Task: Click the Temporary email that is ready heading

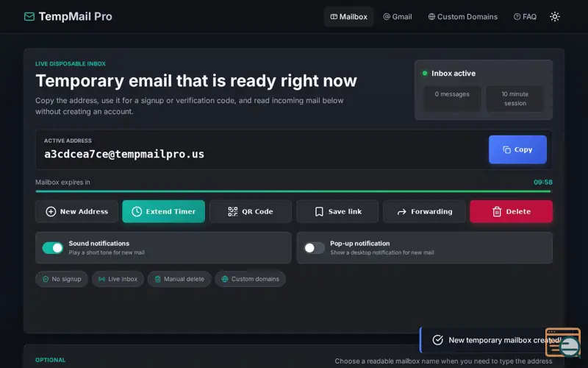Action: click(196, 81)
